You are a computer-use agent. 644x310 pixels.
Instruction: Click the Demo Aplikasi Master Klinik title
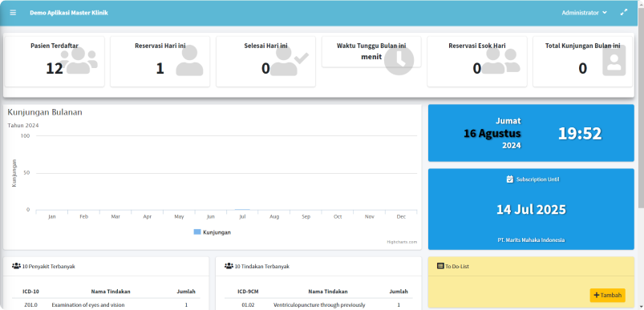point(69,13)
